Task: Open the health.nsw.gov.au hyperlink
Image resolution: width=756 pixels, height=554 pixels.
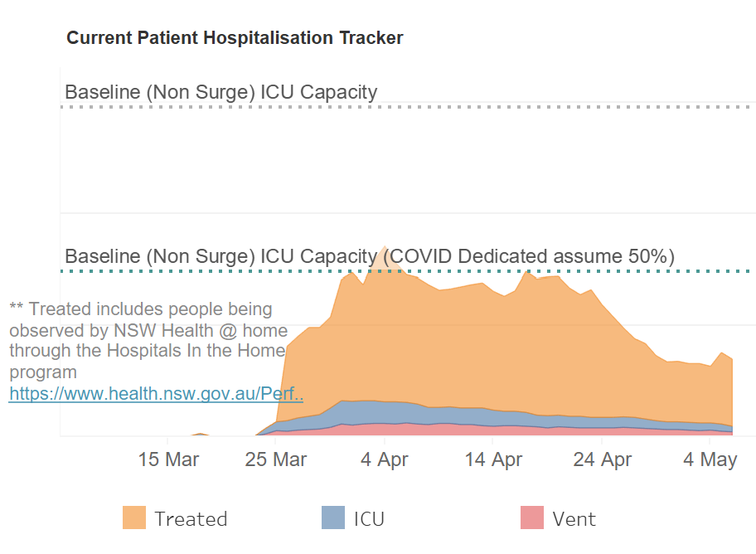Action: click(x=156, y=394)
